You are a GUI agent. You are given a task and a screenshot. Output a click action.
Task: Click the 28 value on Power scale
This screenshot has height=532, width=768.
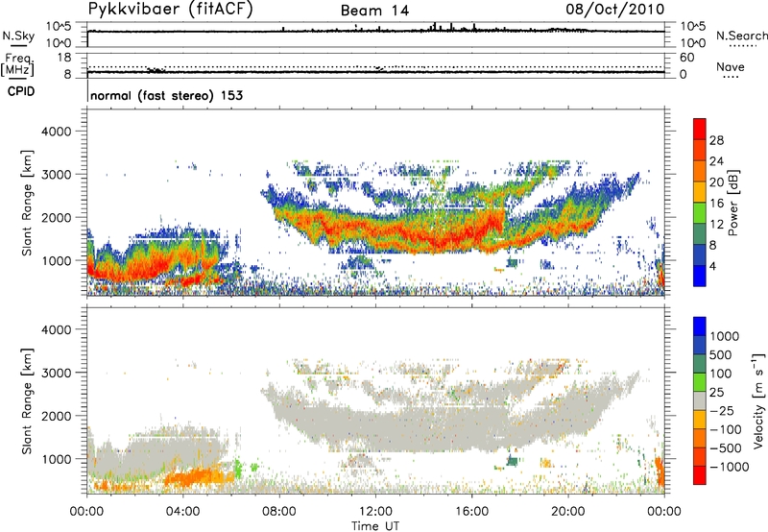pyautogui.click(x=716, y=140)
